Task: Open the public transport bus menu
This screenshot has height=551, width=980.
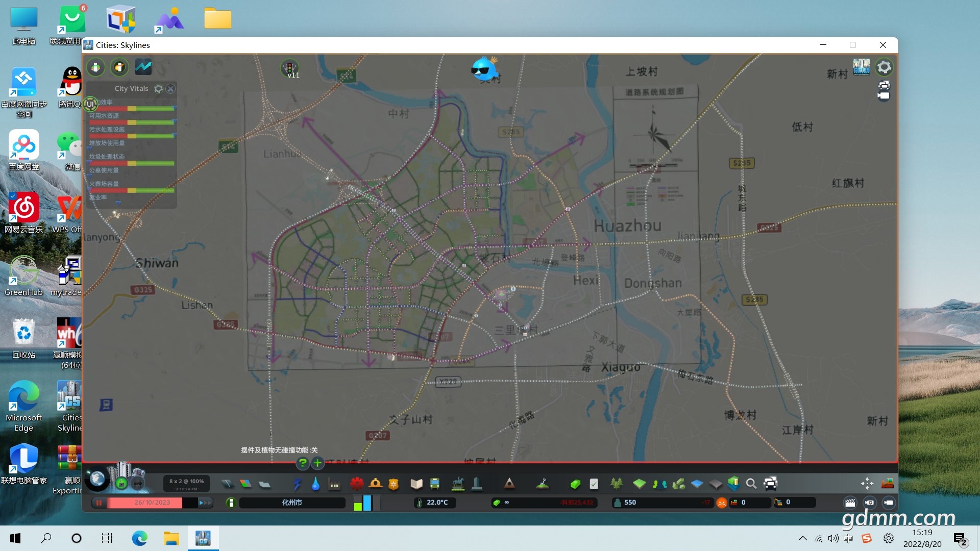Action: [x=435, y=484]
